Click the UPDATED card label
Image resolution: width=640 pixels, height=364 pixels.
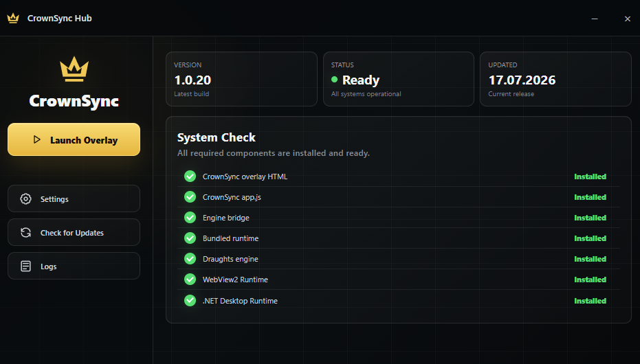(x=503, y=65)
